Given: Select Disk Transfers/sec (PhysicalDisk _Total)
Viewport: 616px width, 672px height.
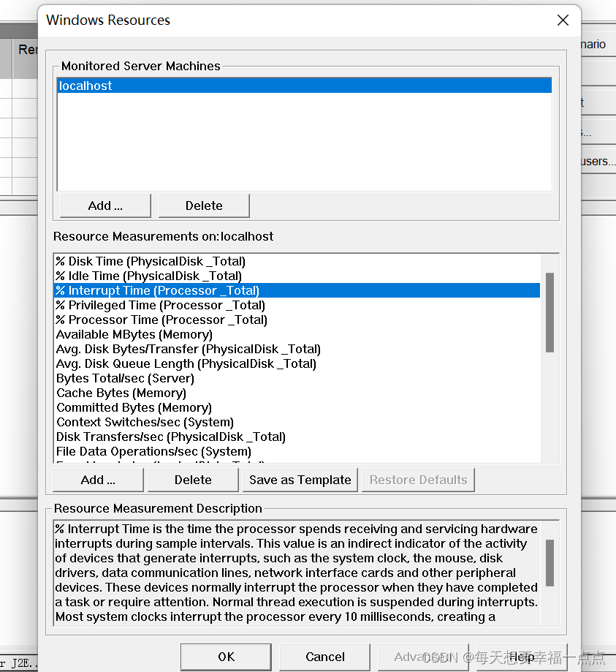Looking at the screenshot, I should 297,437.
